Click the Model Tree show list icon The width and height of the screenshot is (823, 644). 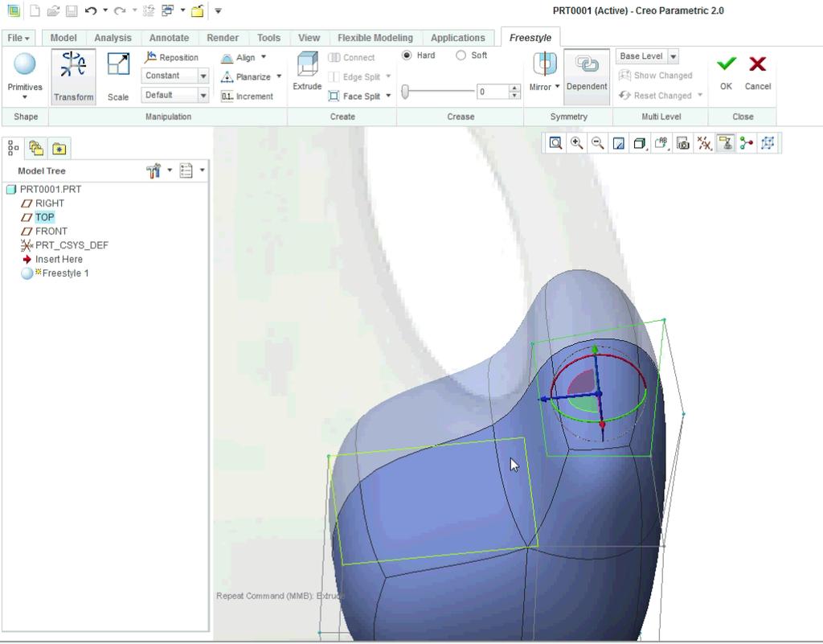[186, 170]
